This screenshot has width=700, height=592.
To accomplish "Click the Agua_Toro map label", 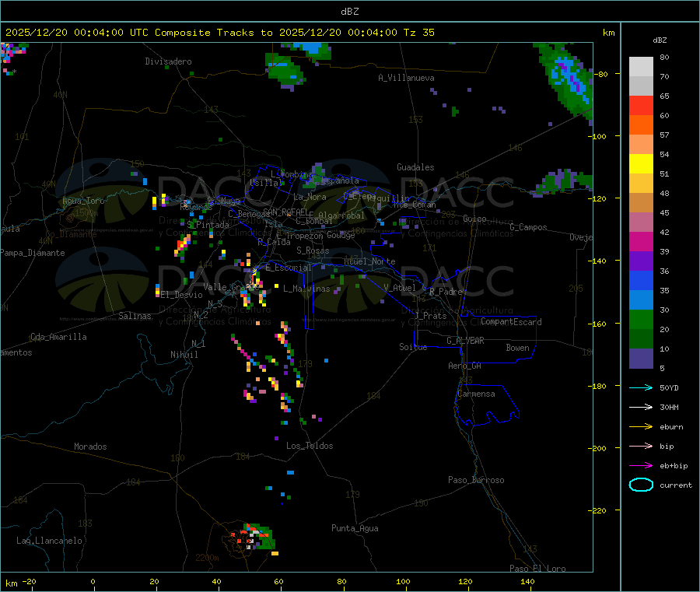I will pyautogui.click(x=83, y=201).
